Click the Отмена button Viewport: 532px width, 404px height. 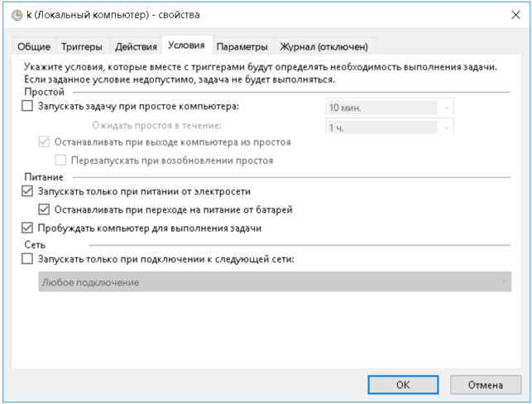coord(486,385)
